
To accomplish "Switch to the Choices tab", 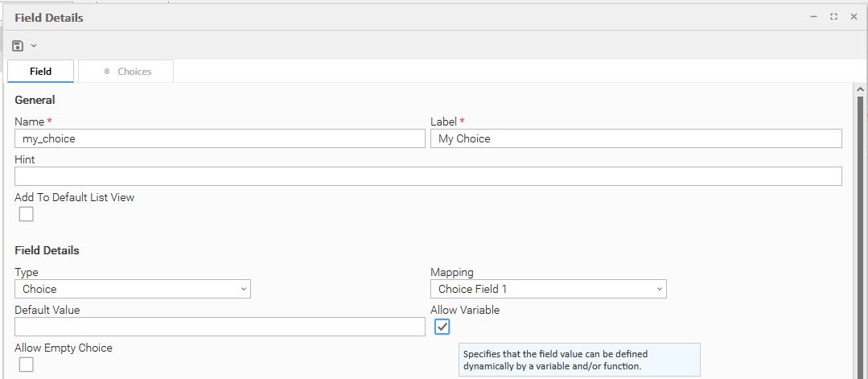I will click(126, 72).
